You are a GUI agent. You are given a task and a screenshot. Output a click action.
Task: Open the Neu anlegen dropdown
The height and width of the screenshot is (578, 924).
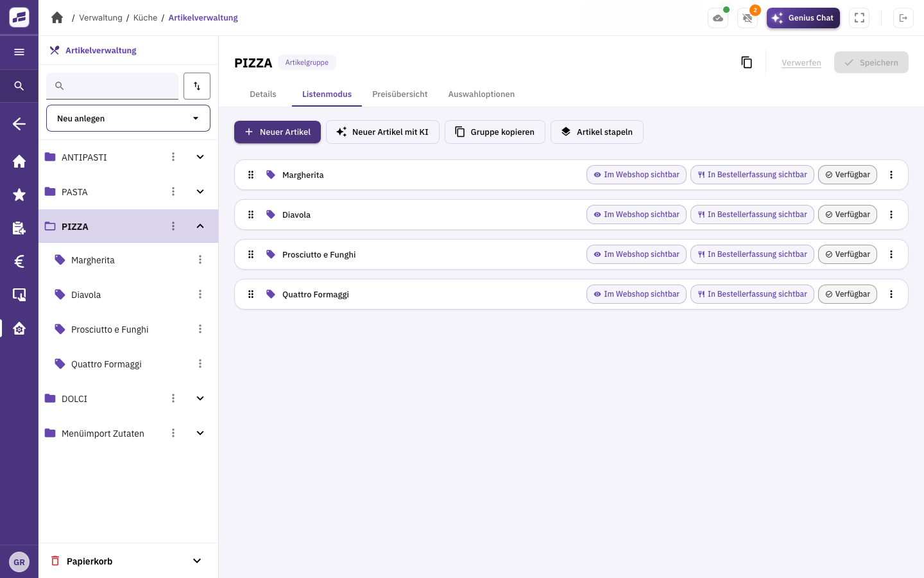click(x=128, y=118)
